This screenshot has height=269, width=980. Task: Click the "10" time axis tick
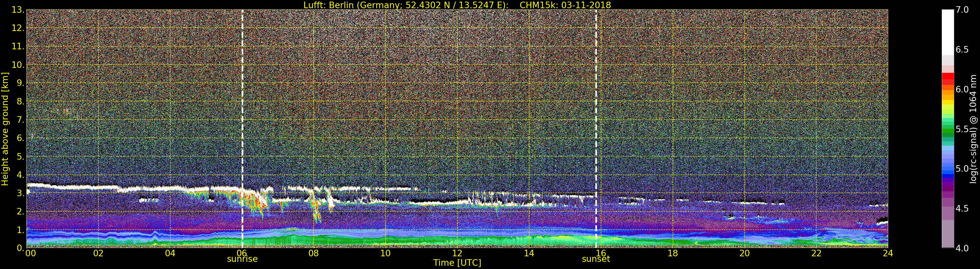coord(385,253)
